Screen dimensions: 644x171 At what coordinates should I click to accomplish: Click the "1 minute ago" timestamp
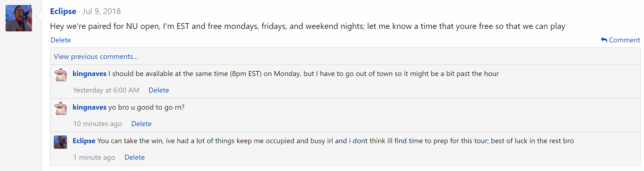tap(94, 158)
